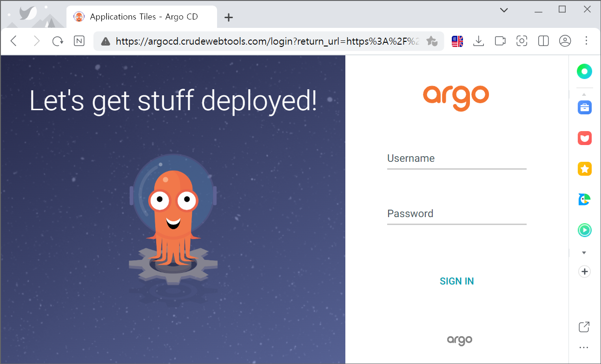The height and width of the screenshot is (364, 601).
Task: Open a new tab with plus button
Action: tap(228, 18)
